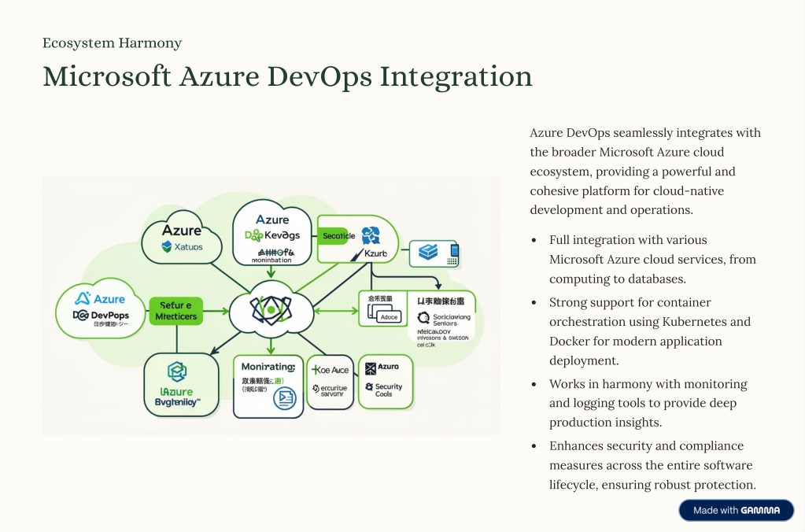Click the Ecosystem Harmony subtitle text

pos(112,43)
